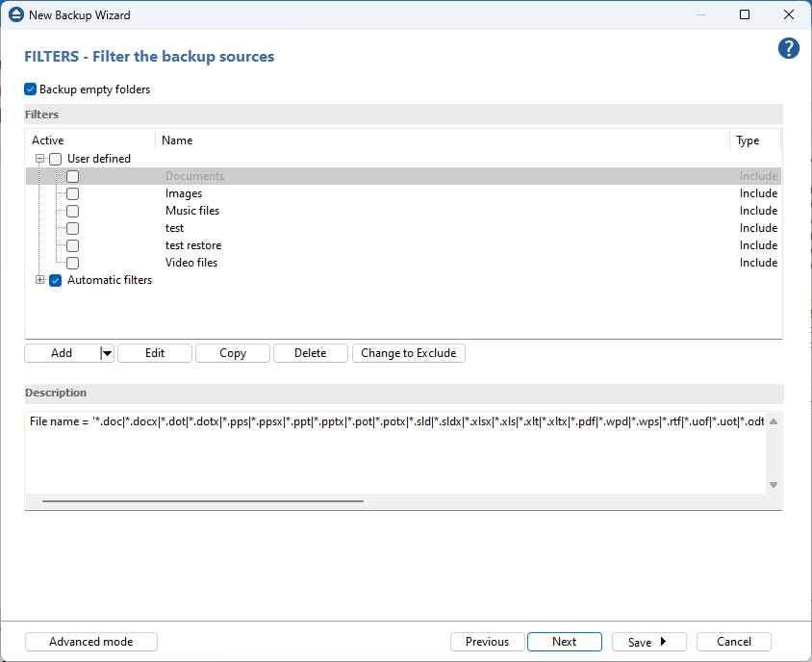Click the description horizontal scrollbar
The width and height of the screenshot is (812, 662).
(203, 500)
